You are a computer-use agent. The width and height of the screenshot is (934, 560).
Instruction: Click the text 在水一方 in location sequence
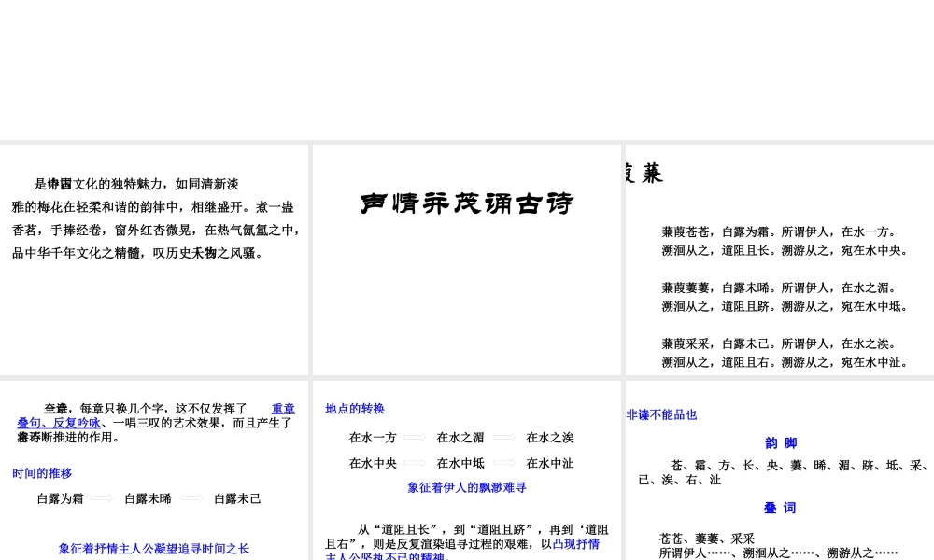[373, 438]
